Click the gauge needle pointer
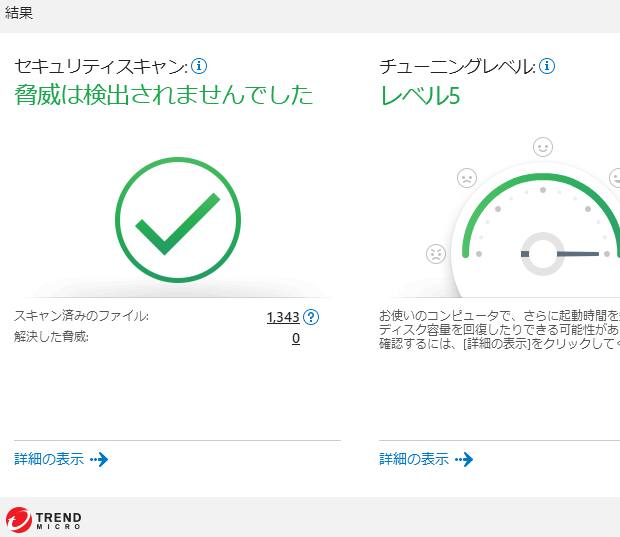Screen dimensions: 620x537 (582, 254)
